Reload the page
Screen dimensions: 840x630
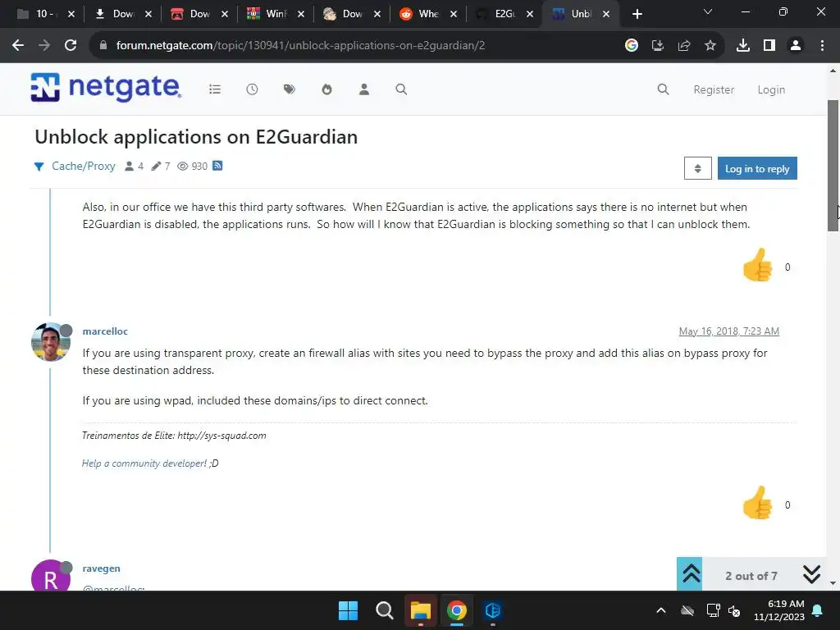click(x=71, y=46)
